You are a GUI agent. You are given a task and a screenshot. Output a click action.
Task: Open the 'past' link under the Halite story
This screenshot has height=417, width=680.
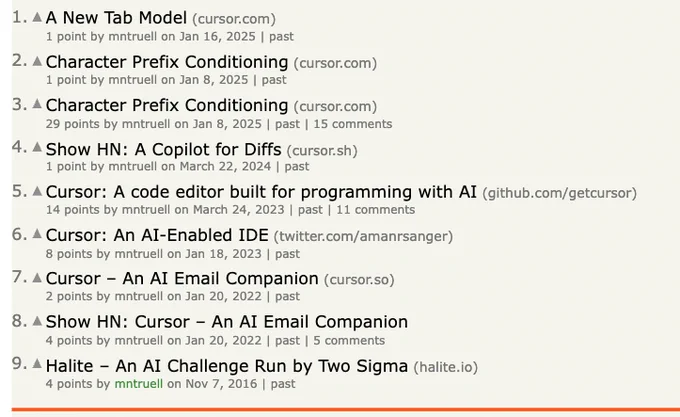point(283,384)
